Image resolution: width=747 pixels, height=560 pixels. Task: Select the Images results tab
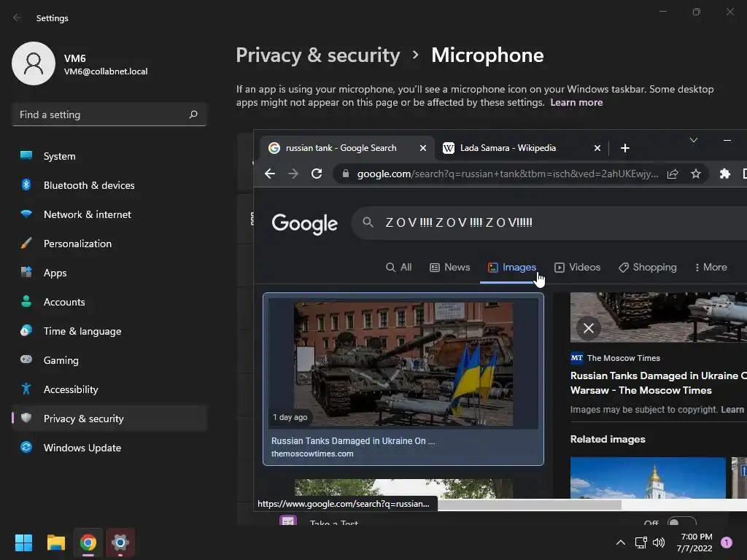(x=512, y=267)
